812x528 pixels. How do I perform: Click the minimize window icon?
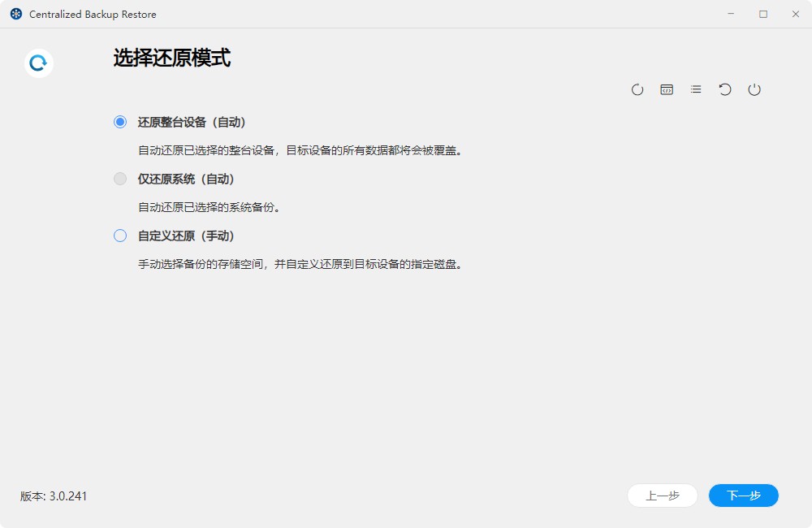click(x=732, y=14)
